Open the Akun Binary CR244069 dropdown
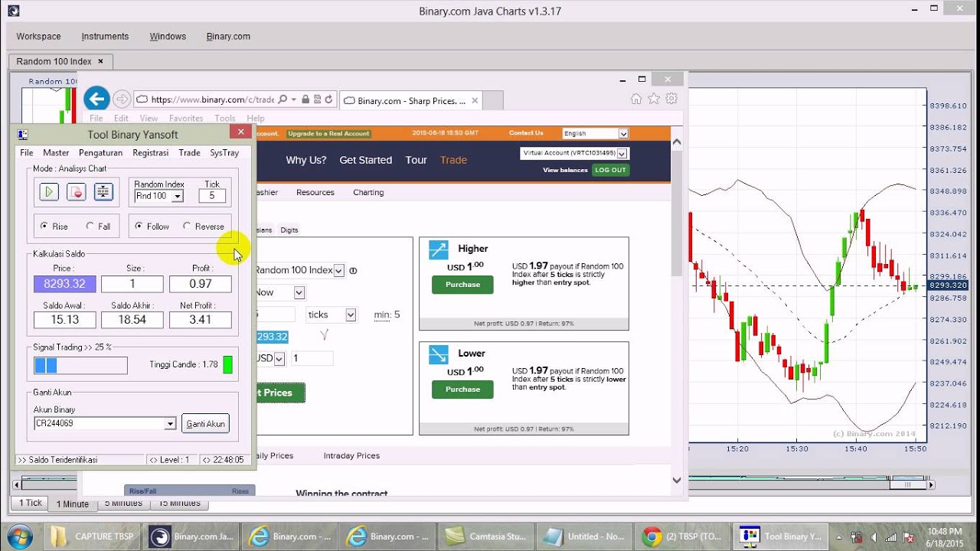 170,423
